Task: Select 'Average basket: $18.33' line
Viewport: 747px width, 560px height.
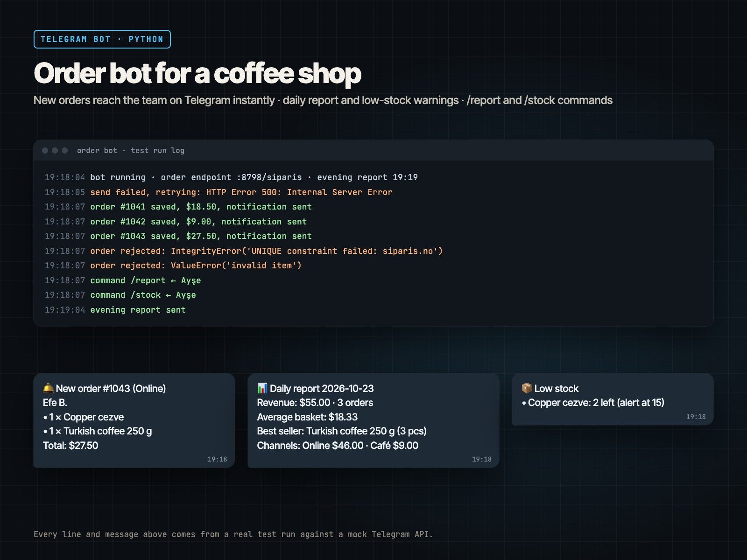Action: click(x=307, y=417)
